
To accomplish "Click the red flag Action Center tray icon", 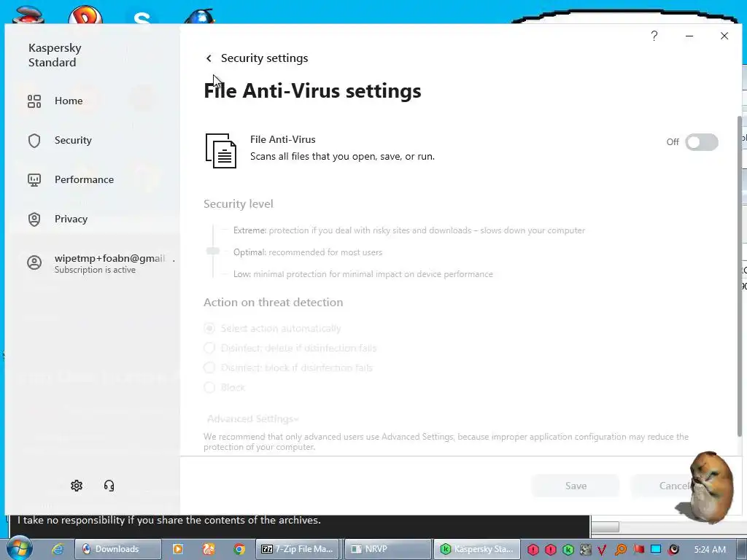I will 638,550.
